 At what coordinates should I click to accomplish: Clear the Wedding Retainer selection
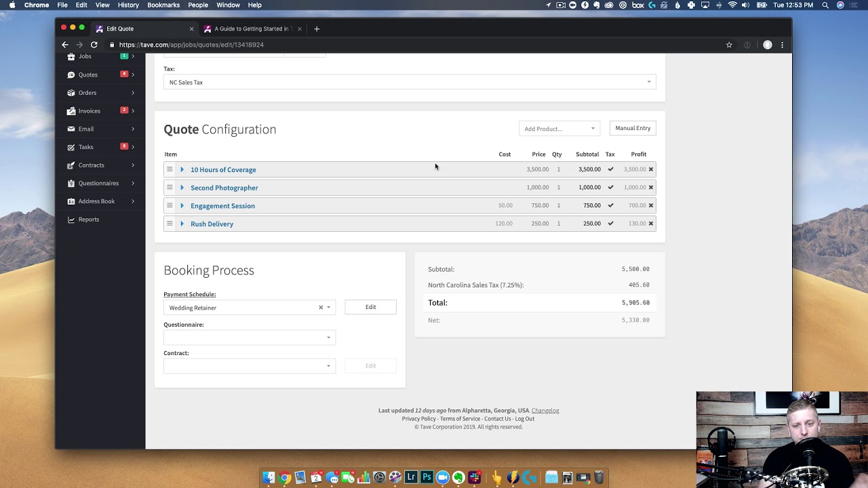point(321,308)
